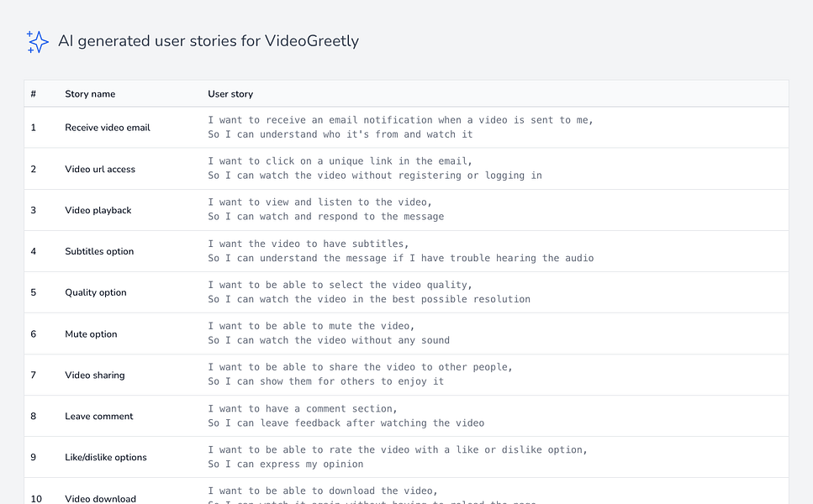The width and height of the screenshot is (813, 504).
Task: Click the subtitles user story description
Action: point(400,250)
